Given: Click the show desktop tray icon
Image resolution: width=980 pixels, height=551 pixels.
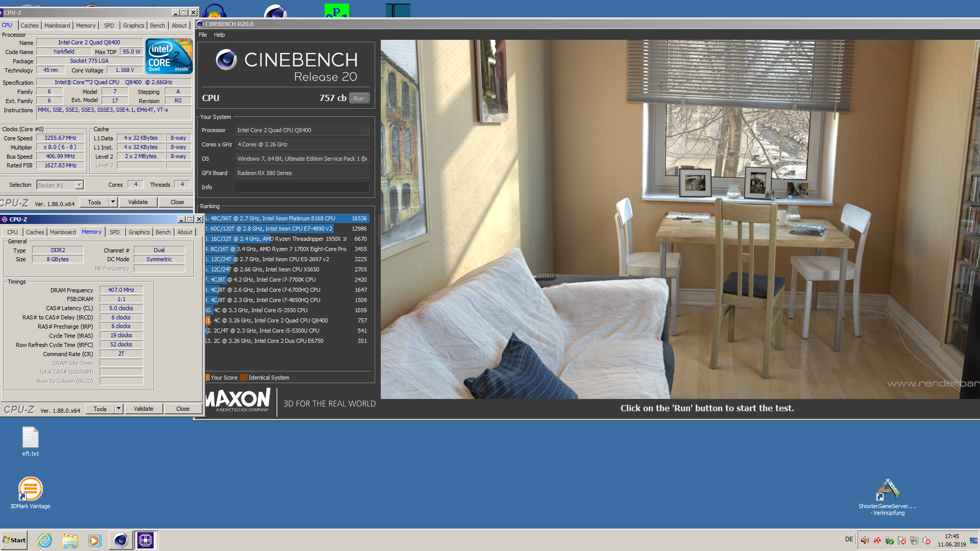Looking at the screenshot, I should (x=974, y=540).
